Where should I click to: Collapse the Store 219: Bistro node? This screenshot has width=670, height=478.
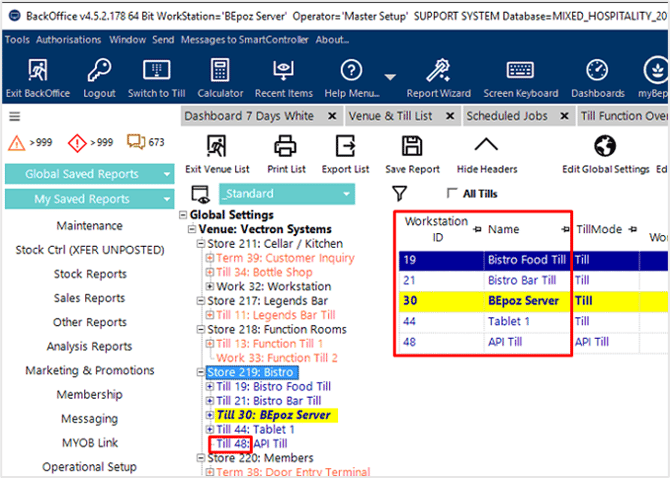[x=201, y=372]
